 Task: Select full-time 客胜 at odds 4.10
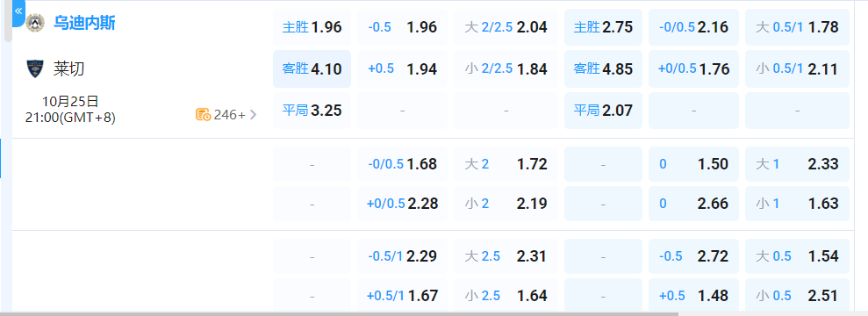click(312, 69)
